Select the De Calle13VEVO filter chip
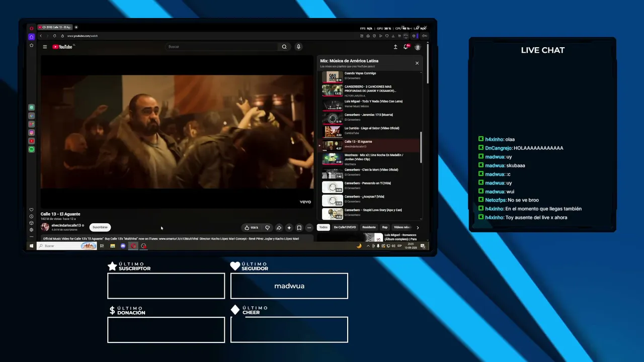This screenshot has width=644, height=362. [345, 227]
